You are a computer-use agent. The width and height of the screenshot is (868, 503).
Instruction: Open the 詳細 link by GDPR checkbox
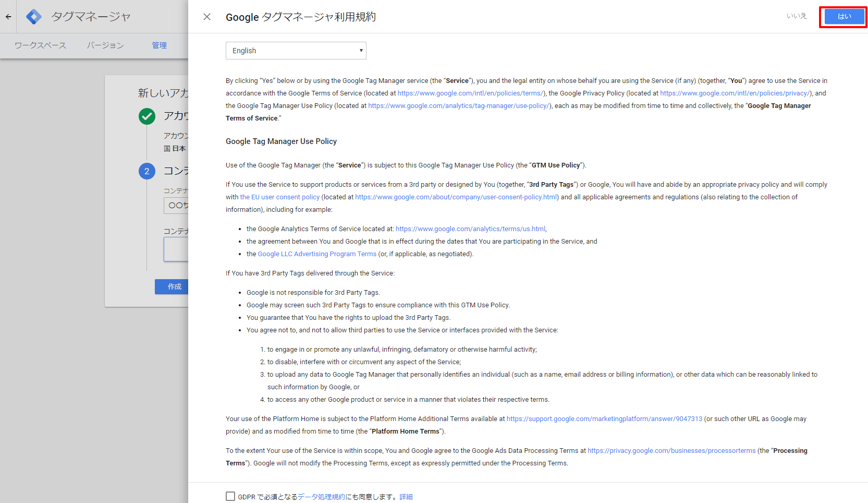point(406,497)
